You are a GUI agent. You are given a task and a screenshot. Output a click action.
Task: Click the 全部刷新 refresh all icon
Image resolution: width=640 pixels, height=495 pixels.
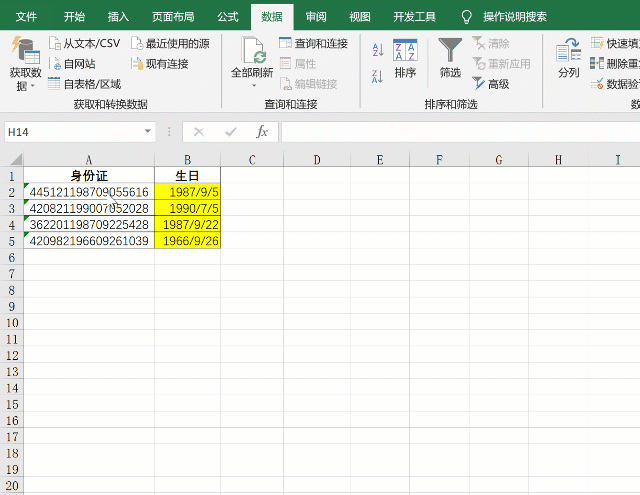[252, 50]
